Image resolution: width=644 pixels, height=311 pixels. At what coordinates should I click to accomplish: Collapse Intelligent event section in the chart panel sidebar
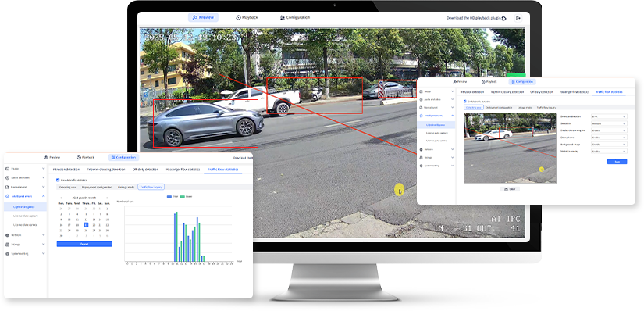pyautogui.click(x=44, y=197)
